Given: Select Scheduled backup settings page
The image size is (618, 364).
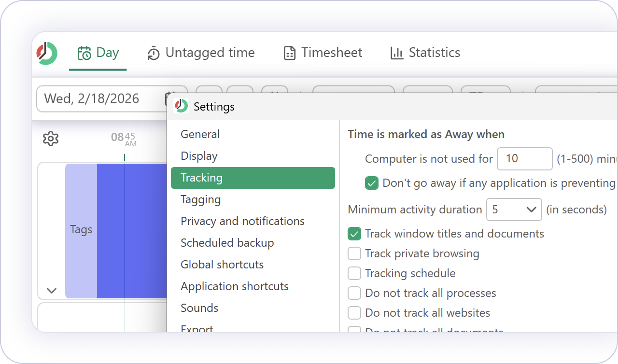Looking at the screenshot, I should pos(227,243).
